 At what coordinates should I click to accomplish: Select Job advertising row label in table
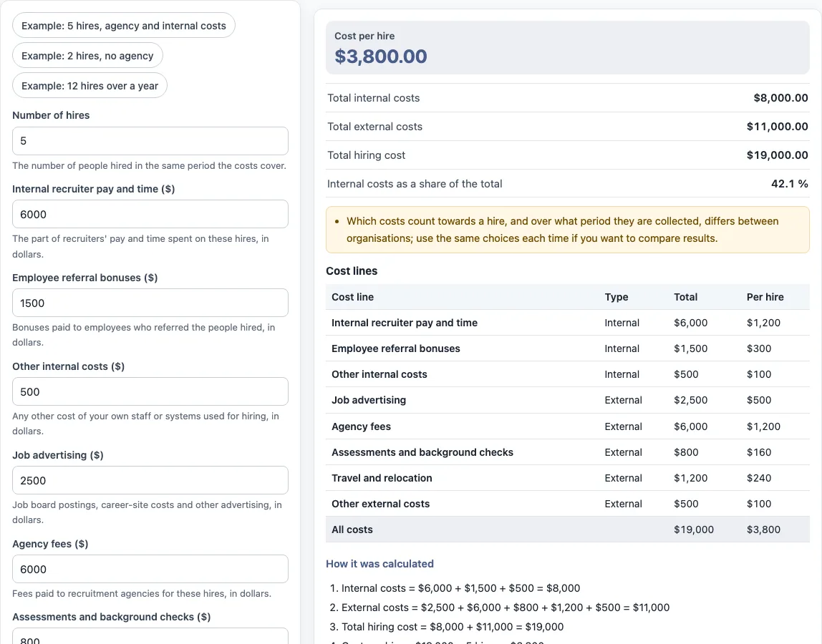(369, 400)
